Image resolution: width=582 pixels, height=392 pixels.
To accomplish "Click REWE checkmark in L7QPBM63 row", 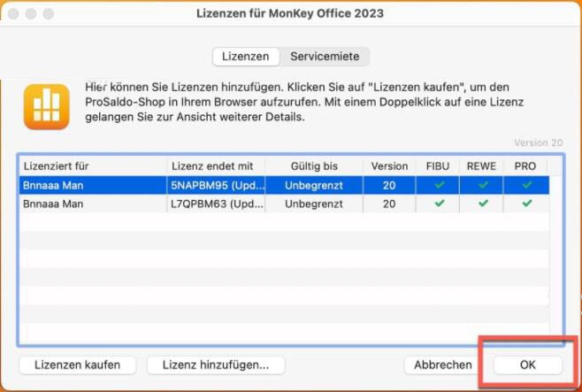I will (x=483, y=203).
